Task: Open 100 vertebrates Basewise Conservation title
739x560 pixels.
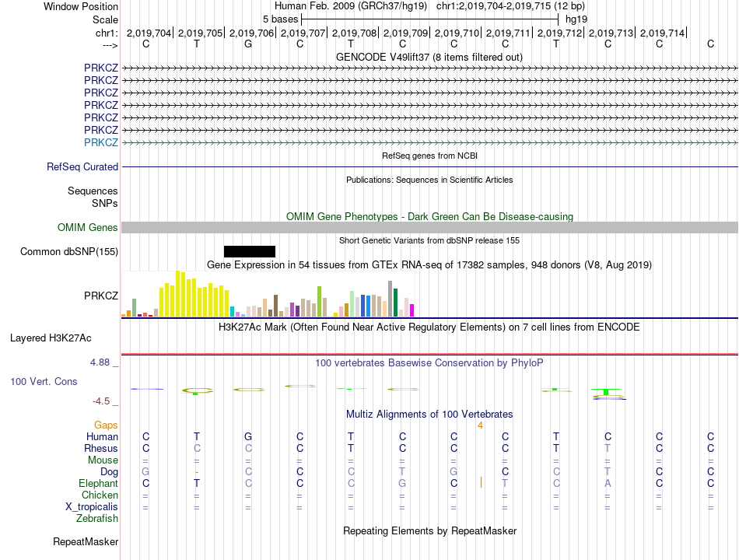Action: pyautogui.click(x=429, y=363)
